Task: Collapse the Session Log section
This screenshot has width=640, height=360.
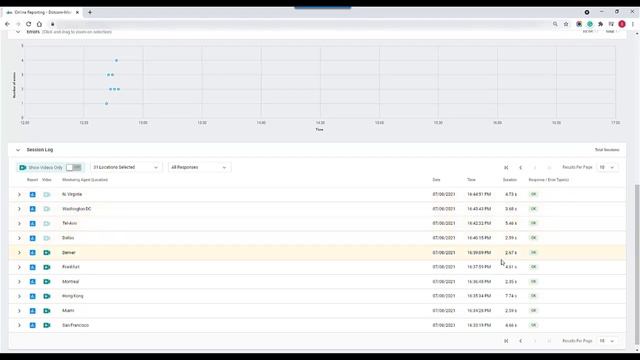Action: tap(18, 150)
